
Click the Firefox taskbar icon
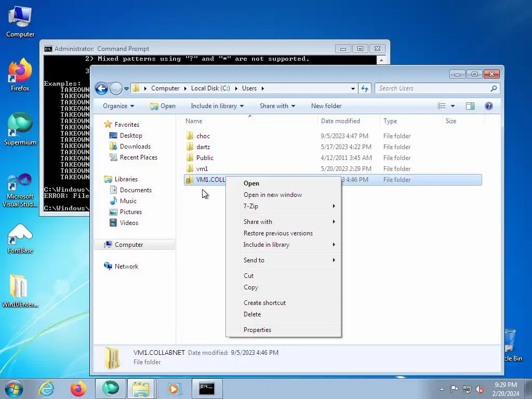pyautogui.click(x=78, y=389)
